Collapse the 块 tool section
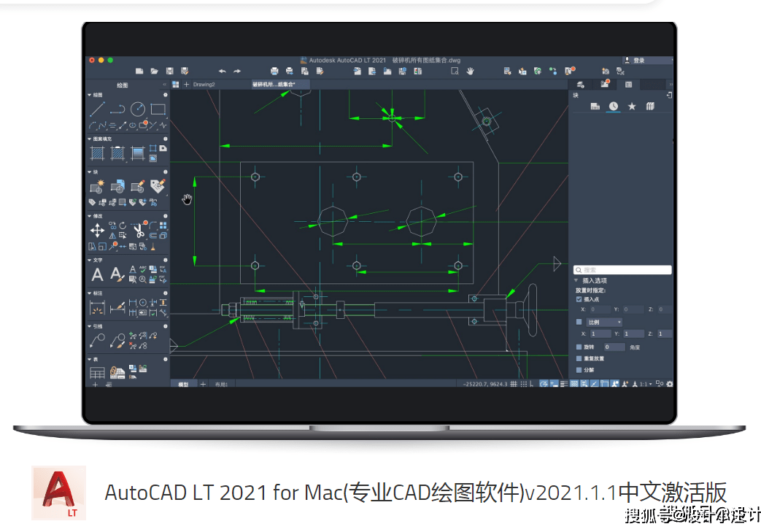This screenshot has height=532, width=761. (x=89, y=171)
